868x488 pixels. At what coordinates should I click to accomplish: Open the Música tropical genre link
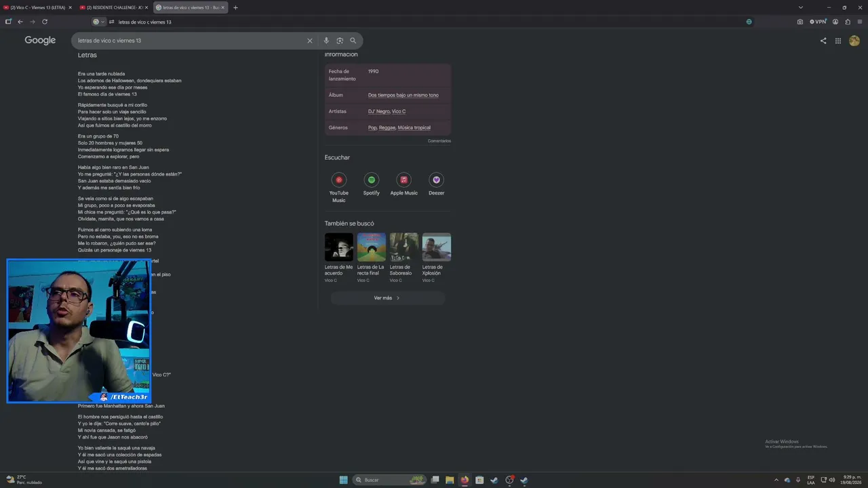tap(414, 127)
